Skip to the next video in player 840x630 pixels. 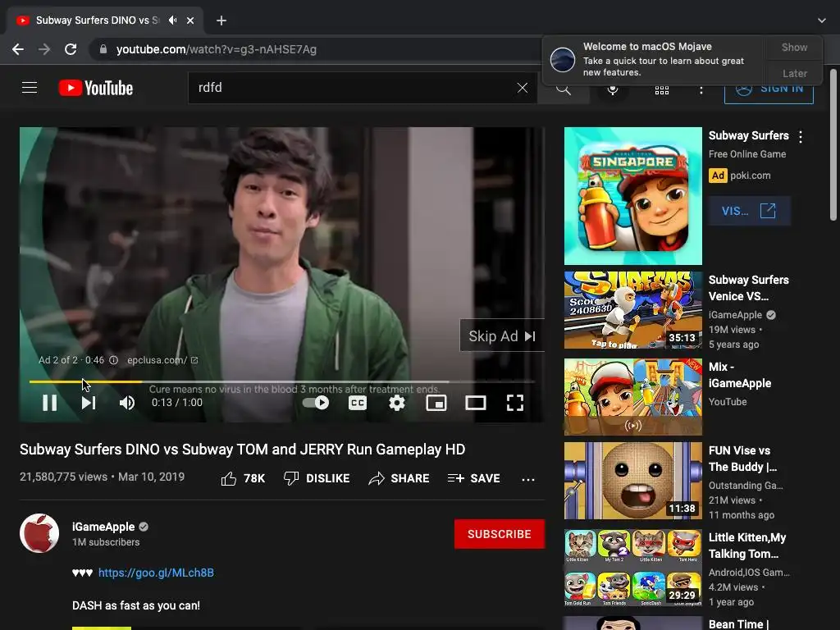pyautogui.click(x=89, y=402)
